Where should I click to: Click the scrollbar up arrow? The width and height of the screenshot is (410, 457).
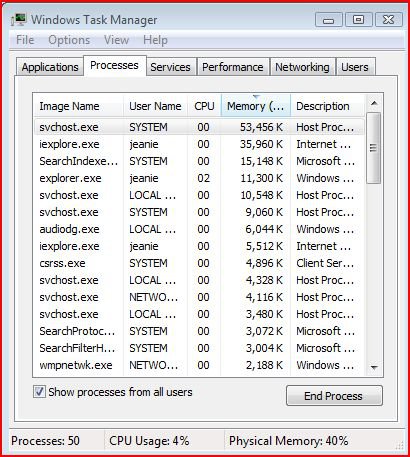(374, 103)
